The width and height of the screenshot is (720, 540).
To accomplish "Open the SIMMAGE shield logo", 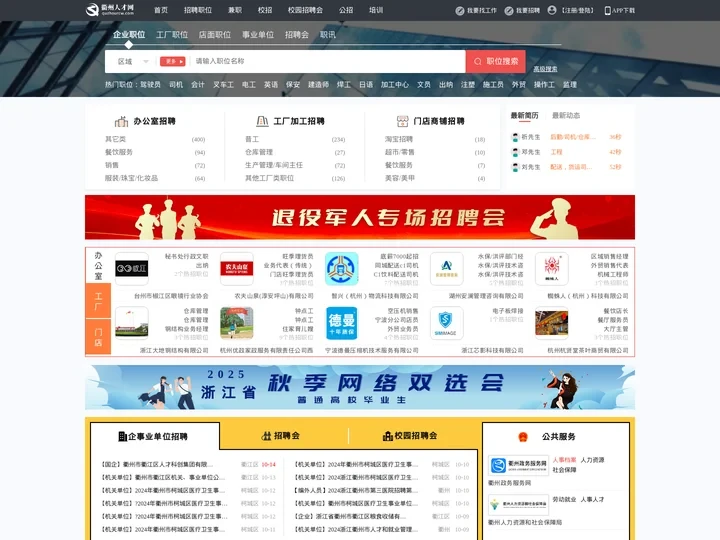I will tap(447, 323).
